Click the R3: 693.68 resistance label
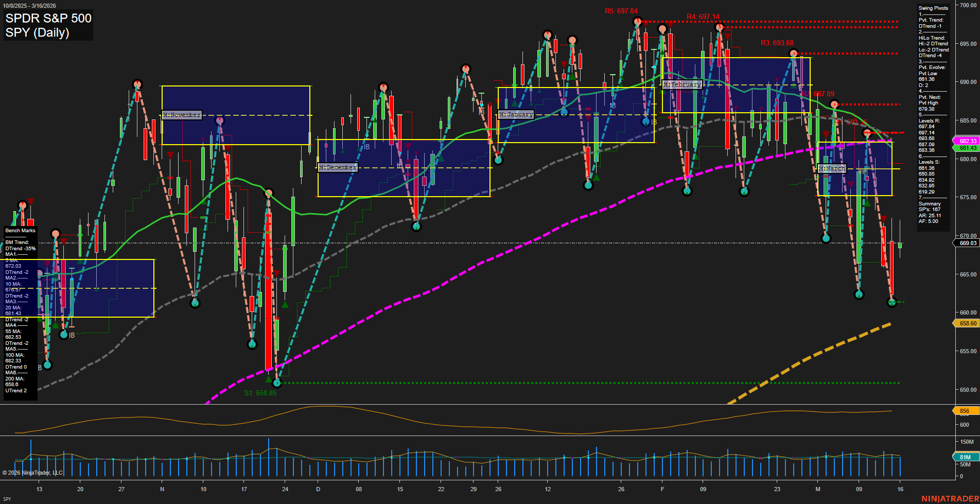The image size is (980, 504). coord(776,43)
